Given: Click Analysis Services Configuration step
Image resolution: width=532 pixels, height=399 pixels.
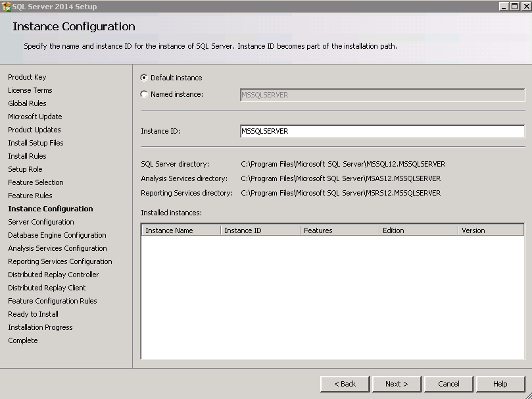Looking at the screenshot, I should 57,249.
